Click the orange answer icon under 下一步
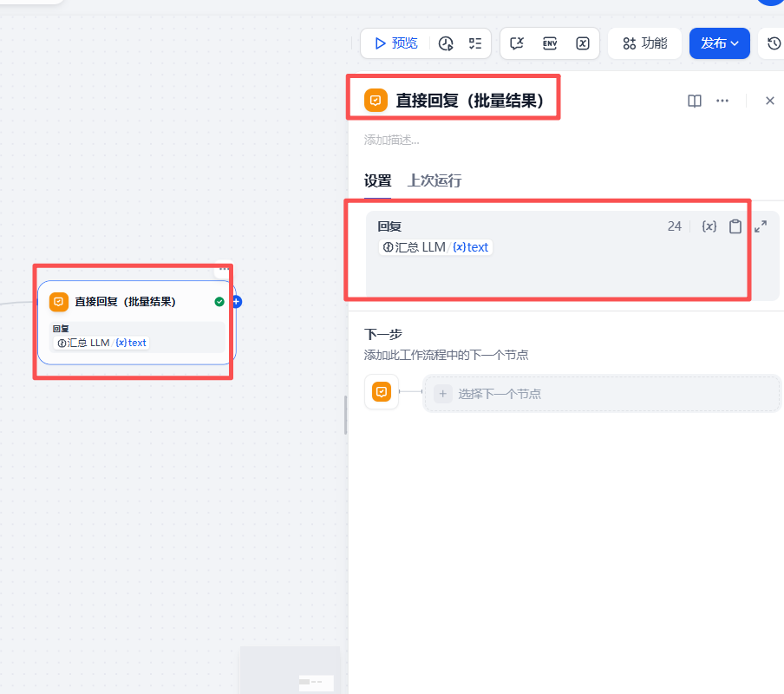The height and width of the screenshot is (694, 784). pos(382,392)
